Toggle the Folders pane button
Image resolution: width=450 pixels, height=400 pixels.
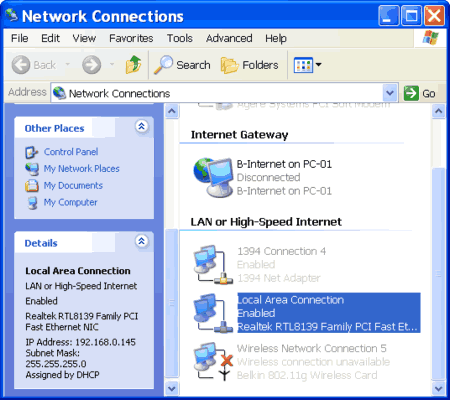point(249,65)
